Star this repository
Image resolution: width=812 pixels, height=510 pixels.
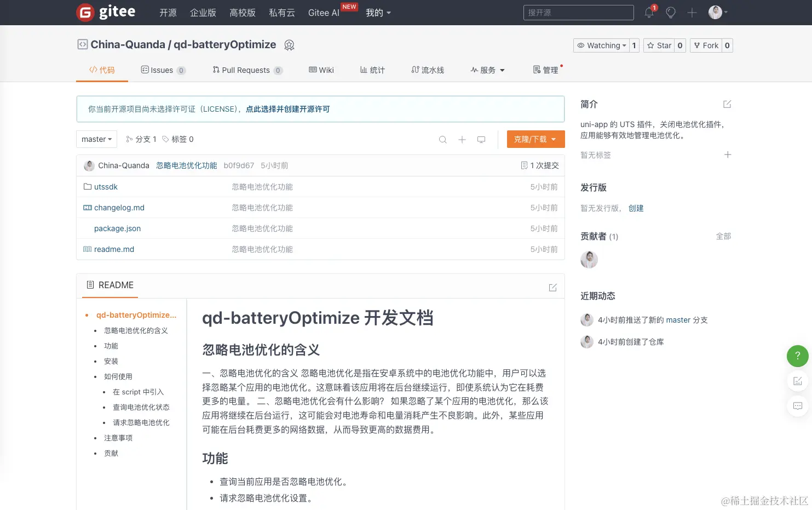(659, 45)
